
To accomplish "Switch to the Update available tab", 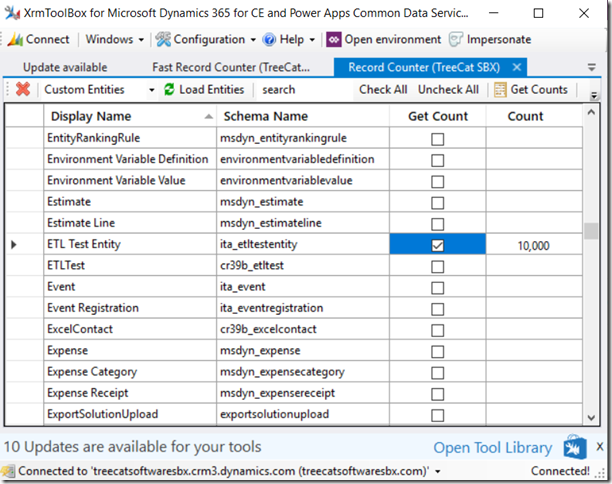I will pos(65,68).
